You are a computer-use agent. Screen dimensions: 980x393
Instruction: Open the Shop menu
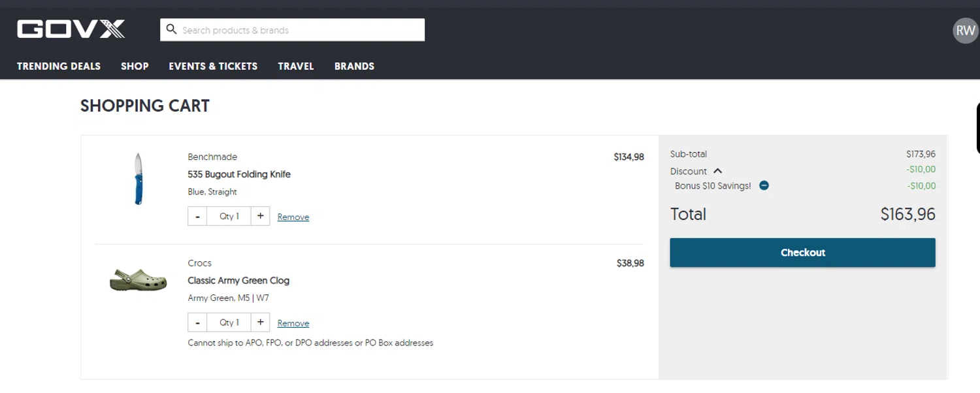click(x=135, y=66)
